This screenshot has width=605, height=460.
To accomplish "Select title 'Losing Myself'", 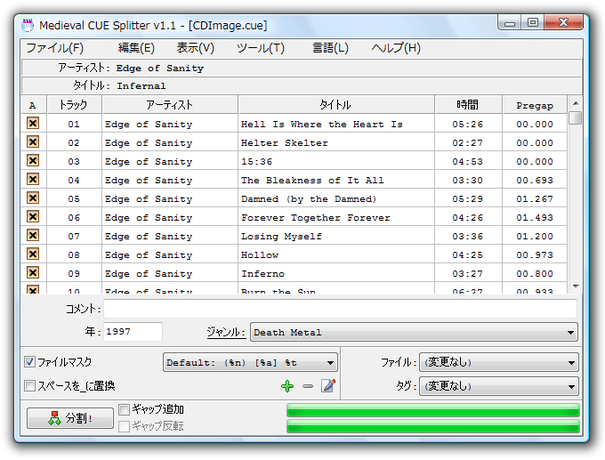I will pyautogui.click(x=281, y=236).
